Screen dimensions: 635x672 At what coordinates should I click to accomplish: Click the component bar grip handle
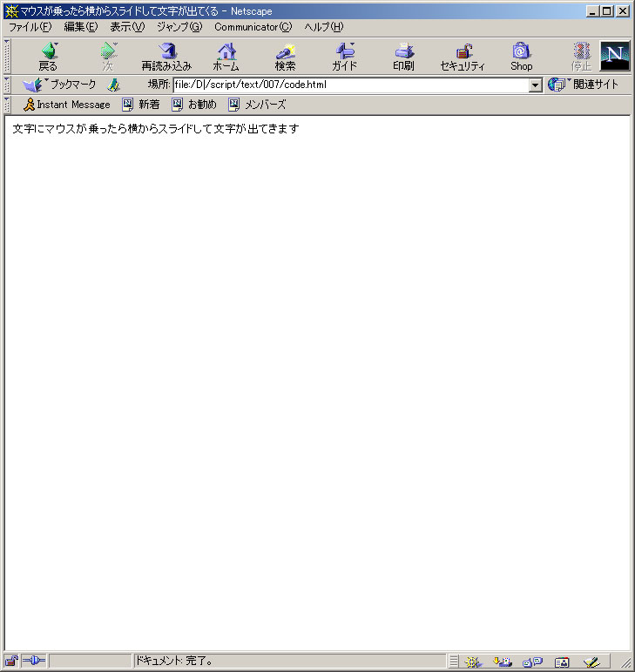click(454, 662)
